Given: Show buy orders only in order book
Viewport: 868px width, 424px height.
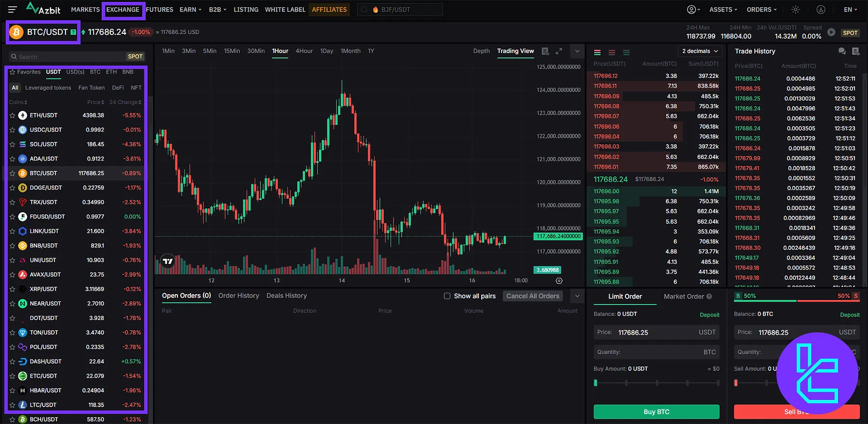Looking at the screenshot, I should 626,52.
